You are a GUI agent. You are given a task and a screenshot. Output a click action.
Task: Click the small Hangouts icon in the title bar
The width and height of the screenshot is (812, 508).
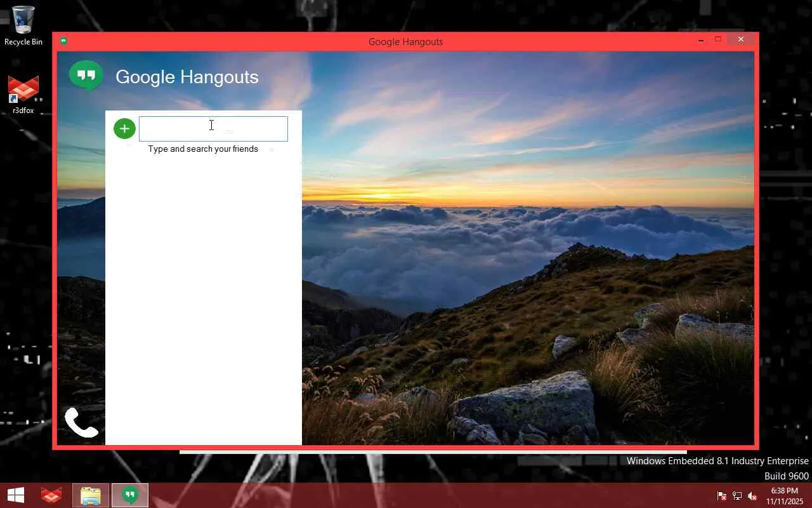pos(63,41)
